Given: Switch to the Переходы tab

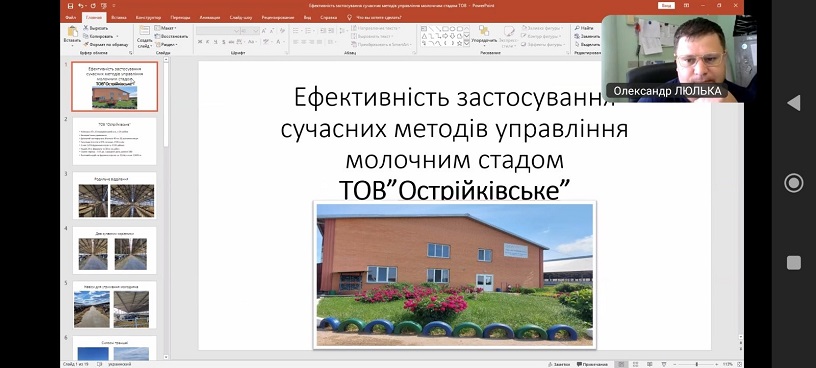Looking at the screenshot, I should pyautogui.click(x=180, y=17).
